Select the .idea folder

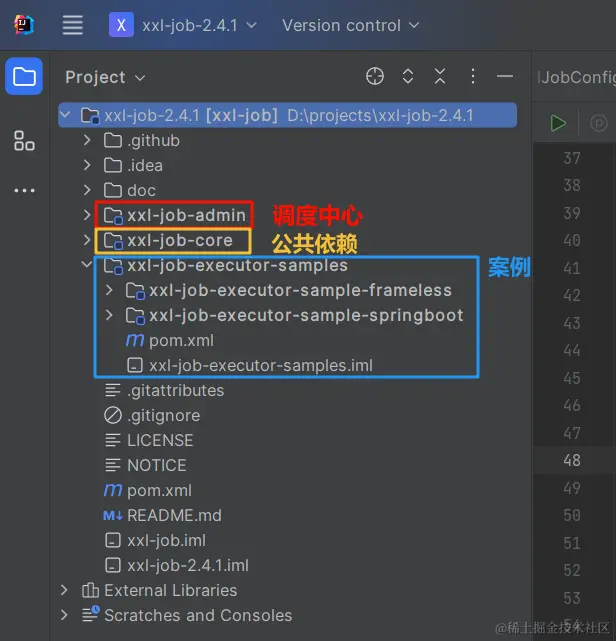coord(133,166)
